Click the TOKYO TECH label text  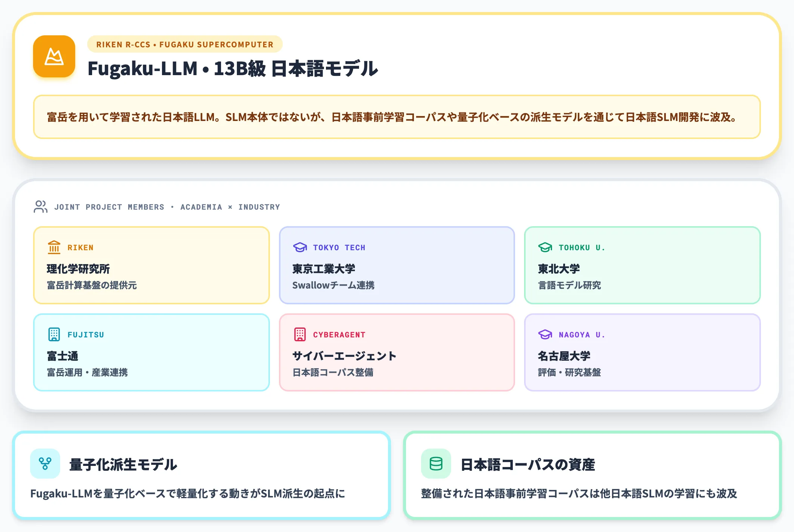339,248
